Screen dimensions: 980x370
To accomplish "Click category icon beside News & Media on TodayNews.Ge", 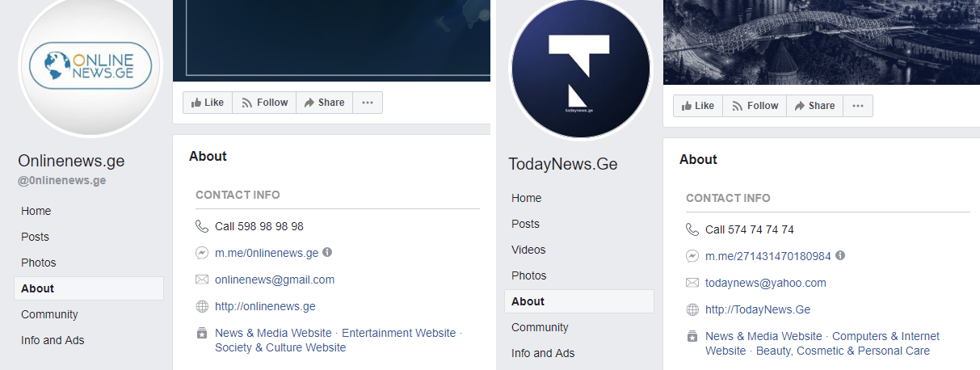I will (692, 336).
